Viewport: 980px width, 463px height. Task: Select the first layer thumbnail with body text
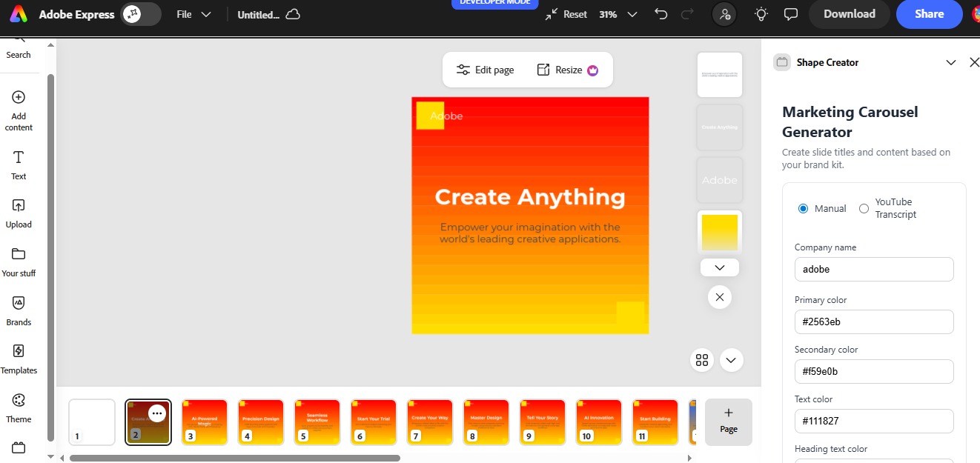click(x=720, y=75)
